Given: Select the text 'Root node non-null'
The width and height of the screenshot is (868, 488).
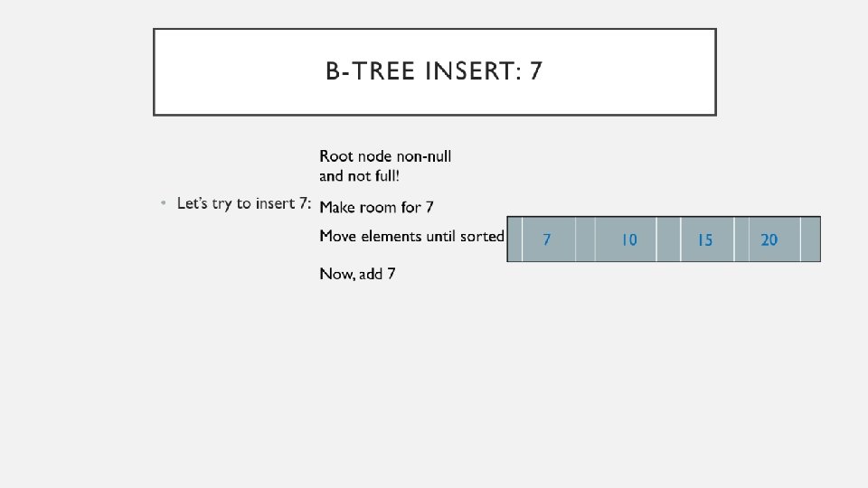Looking at the screenshot, I should (x=385, y=156).
